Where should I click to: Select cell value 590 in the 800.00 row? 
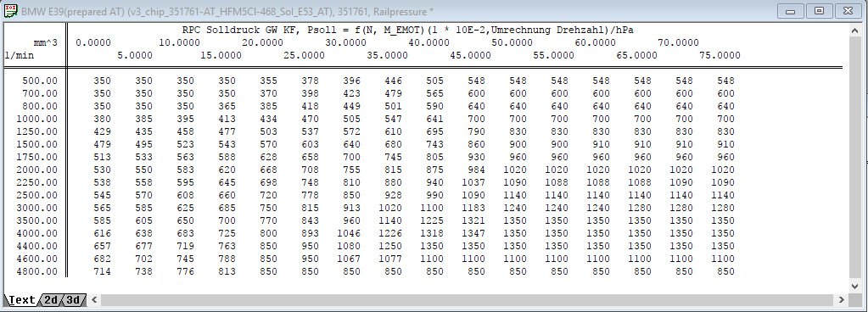point(434,106)
